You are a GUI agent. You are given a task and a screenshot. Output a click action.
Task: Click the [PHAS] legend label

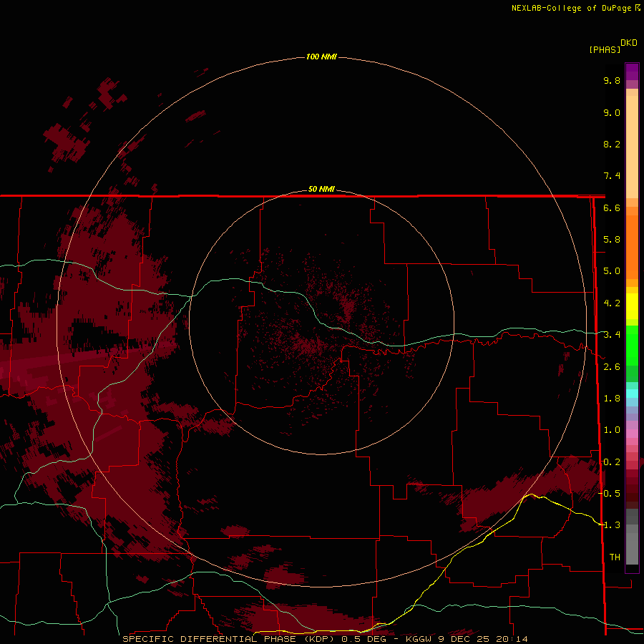click(605, 50)
